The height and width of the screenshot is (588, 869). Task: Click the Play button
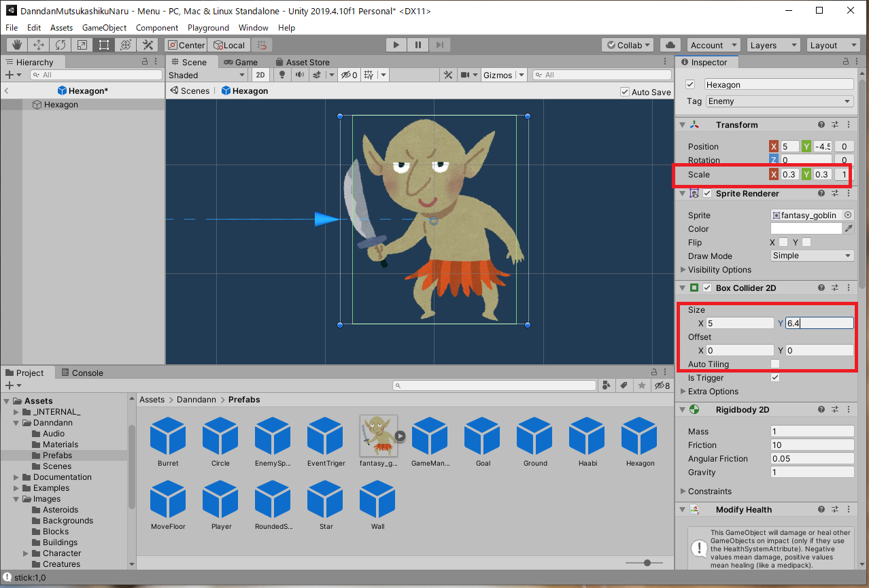click(396, 45)
